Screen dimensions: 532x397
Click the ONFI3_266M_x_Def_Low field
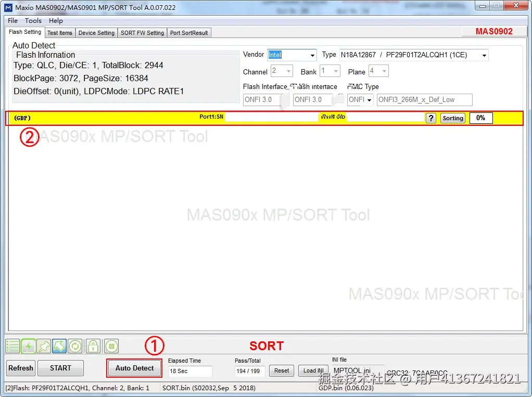coord(424,100)
